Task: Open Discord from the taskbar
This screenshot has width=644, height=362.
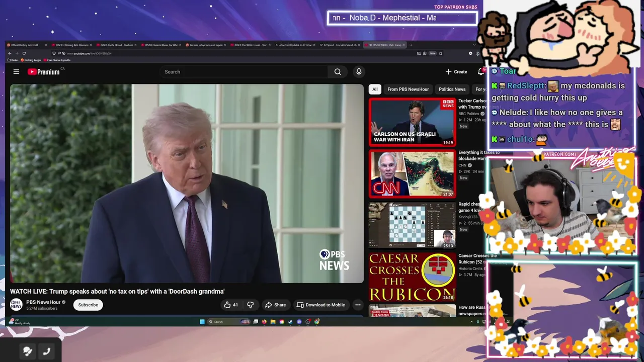Action: (299, 322)
